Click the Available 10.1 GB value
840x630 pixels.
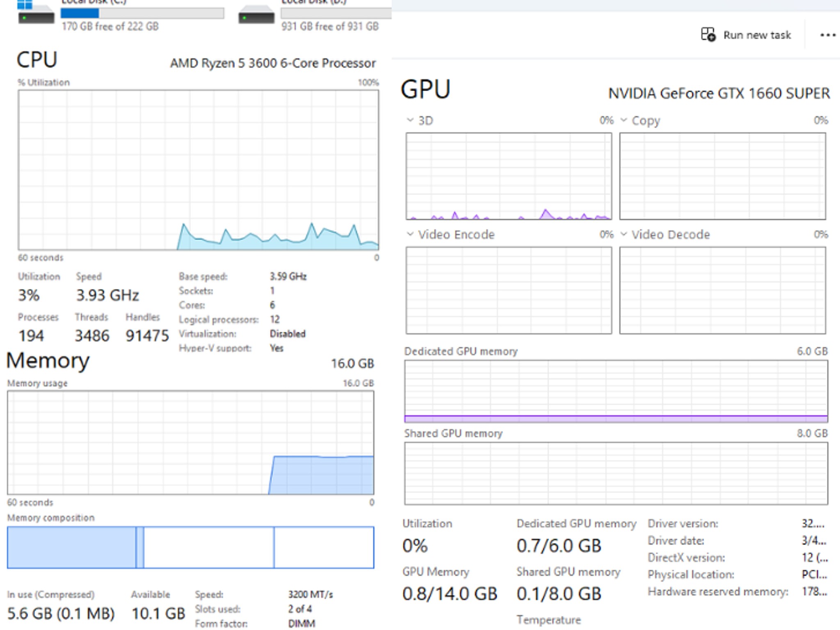point(158,614)
